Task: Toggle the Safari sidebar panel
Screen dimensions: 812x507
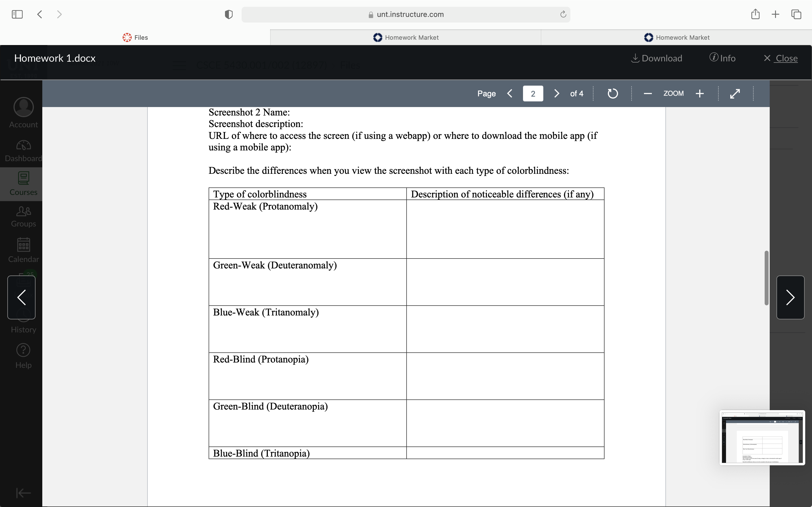Action: pos(17,14)
